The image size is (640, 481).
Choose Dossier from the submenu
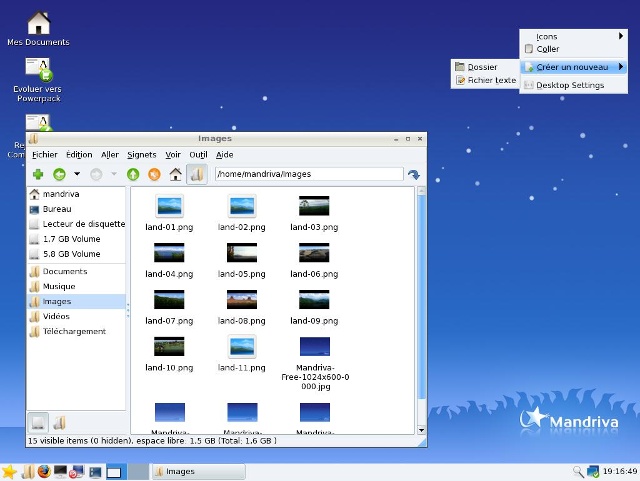pos(482,67)
